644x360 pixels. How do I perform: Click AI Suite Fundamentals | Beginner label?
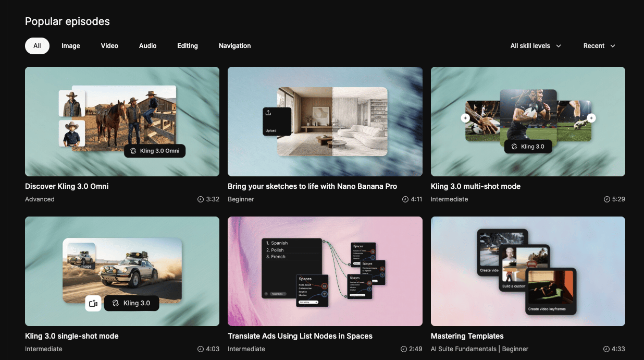tap(480, 349)
